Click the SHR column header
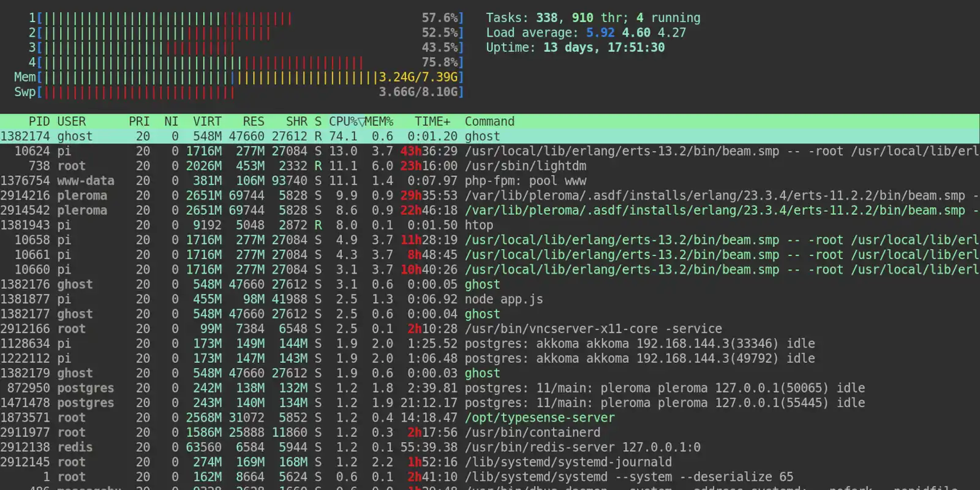This screenshot has height=490, width=980. pos(296,121)
